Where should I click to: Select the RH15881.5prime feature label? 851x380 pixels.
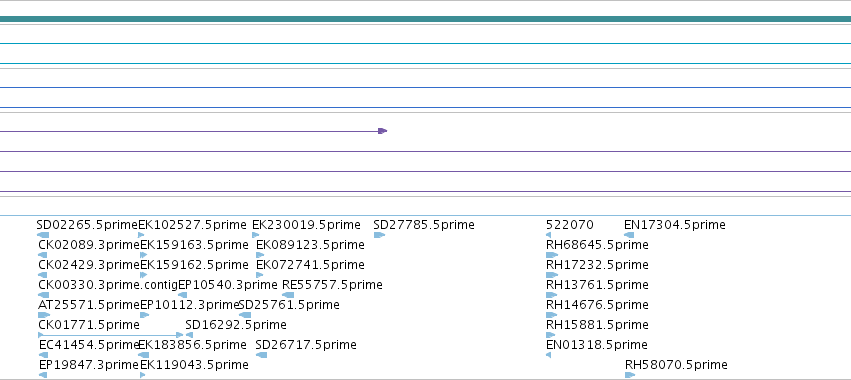click(597, 325)
